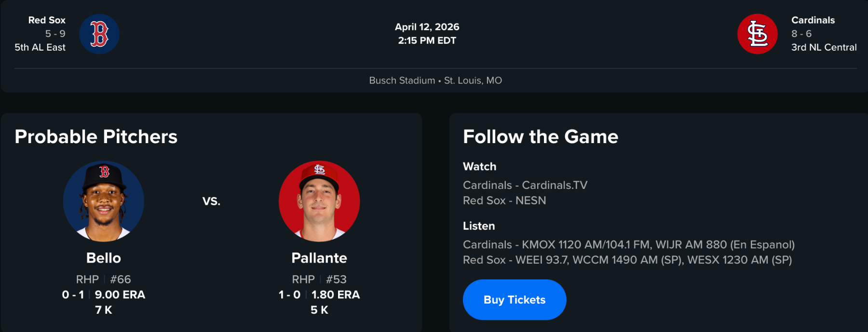868x332 pixels.
Task: Select the Red Sox team name
Action: coord(47,20)
